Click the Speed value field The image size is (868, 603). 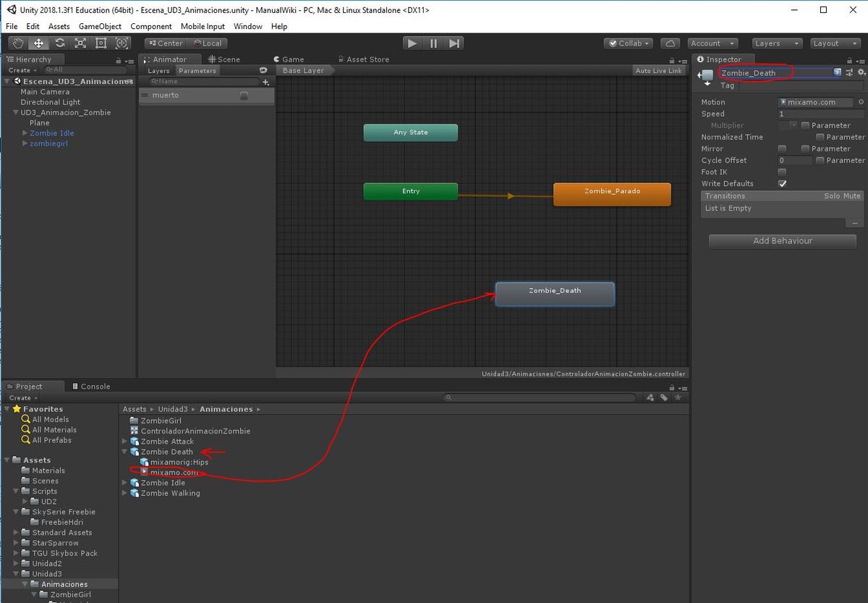820,114
